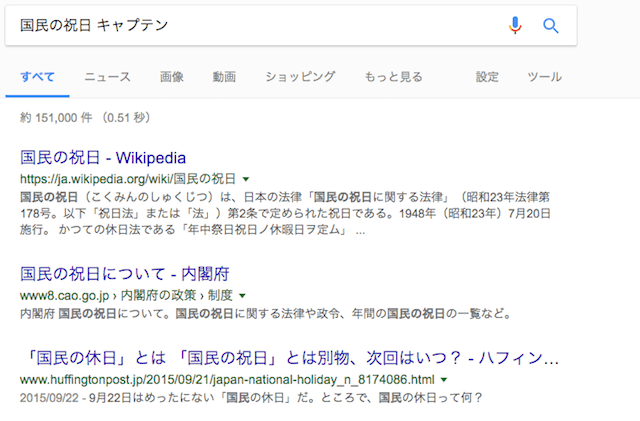Expand arrow next to www8.cao.go.jp breadcrumb
This screenshot has height=421, width=640.
tap(242, 295)
